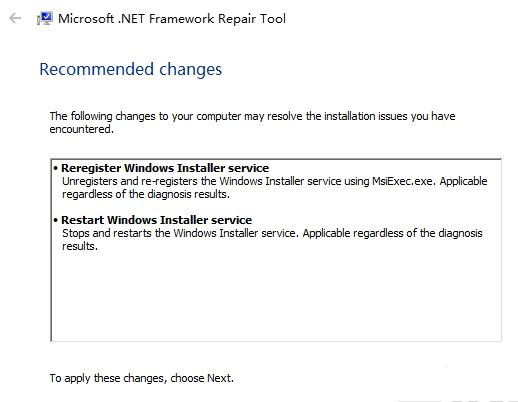This screenshot has height=402, width=518.
Task: Click the word encountered in the intro paragraph
Action: (x=81, y=129)
